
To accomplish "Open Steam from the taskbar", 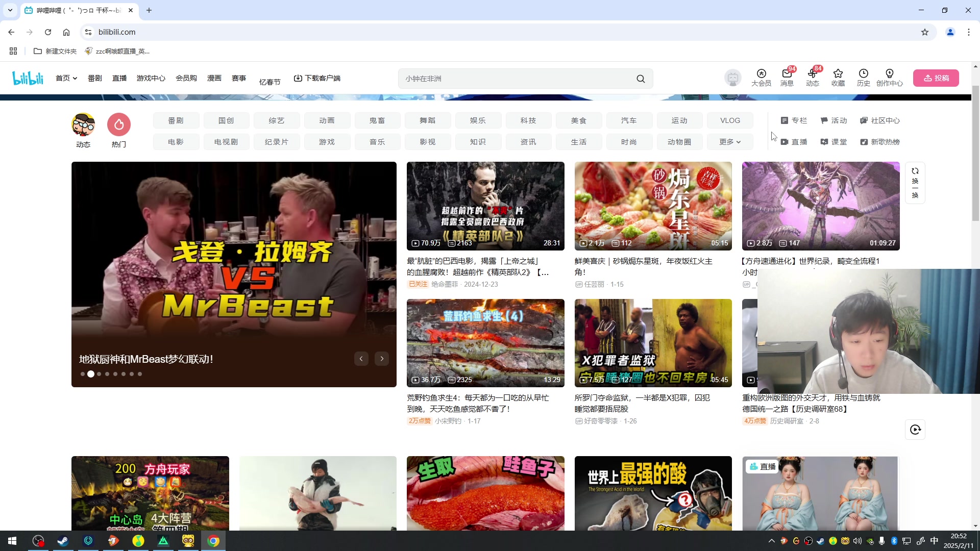I will (63, 541).
